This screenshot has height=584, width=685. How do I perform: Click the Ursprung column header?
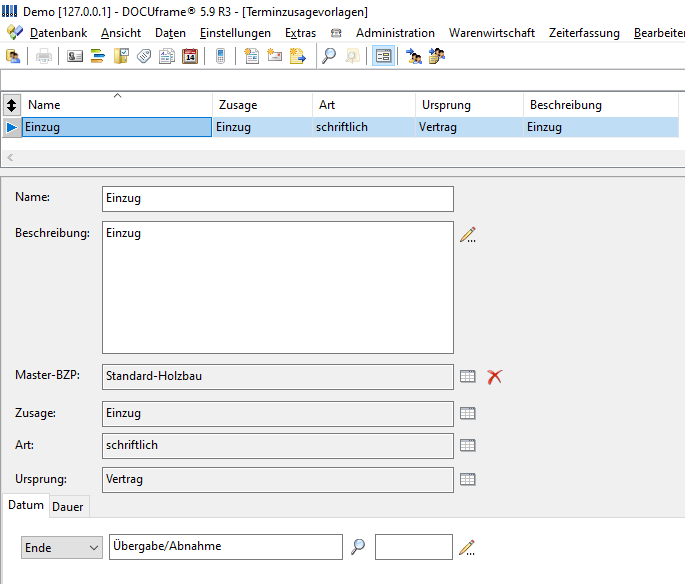point(470,105)
